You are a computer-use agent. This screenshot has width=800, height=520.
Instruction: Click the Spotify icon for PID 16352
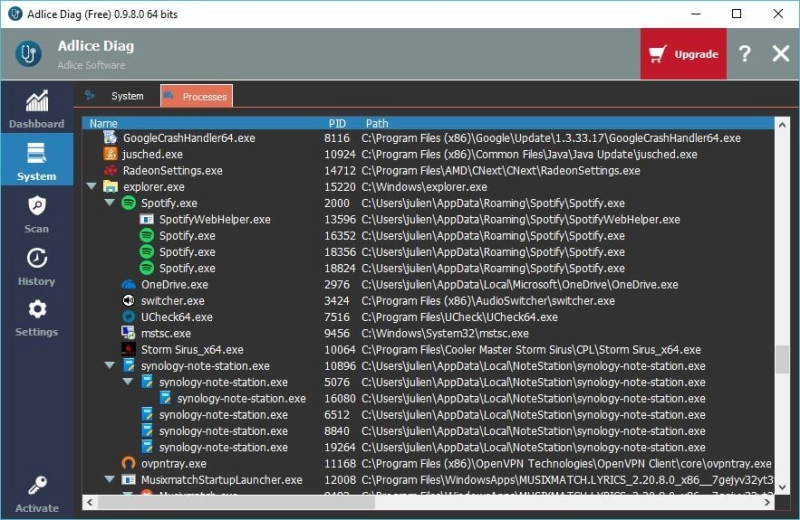pyautogui.click(x=147, y=235)
